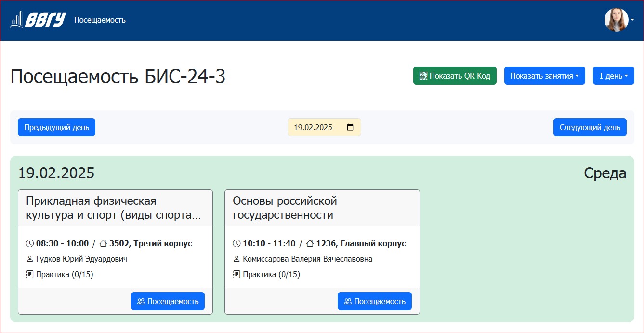The width and height of the screenshot is (644, 333).
Task: Click the house icon beside 3502, Третий корпус
Action: 103,243
